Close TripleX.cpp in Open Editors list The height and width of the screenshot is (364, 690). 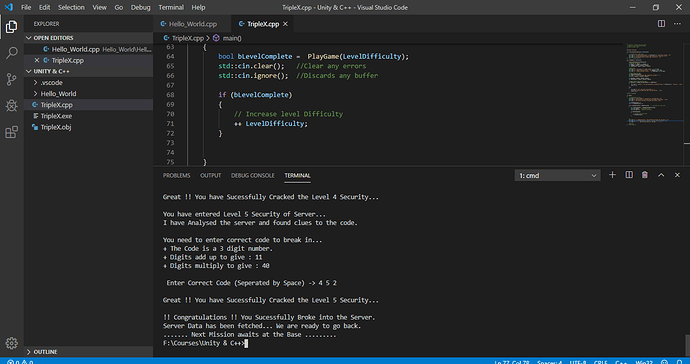pos(37,60)
